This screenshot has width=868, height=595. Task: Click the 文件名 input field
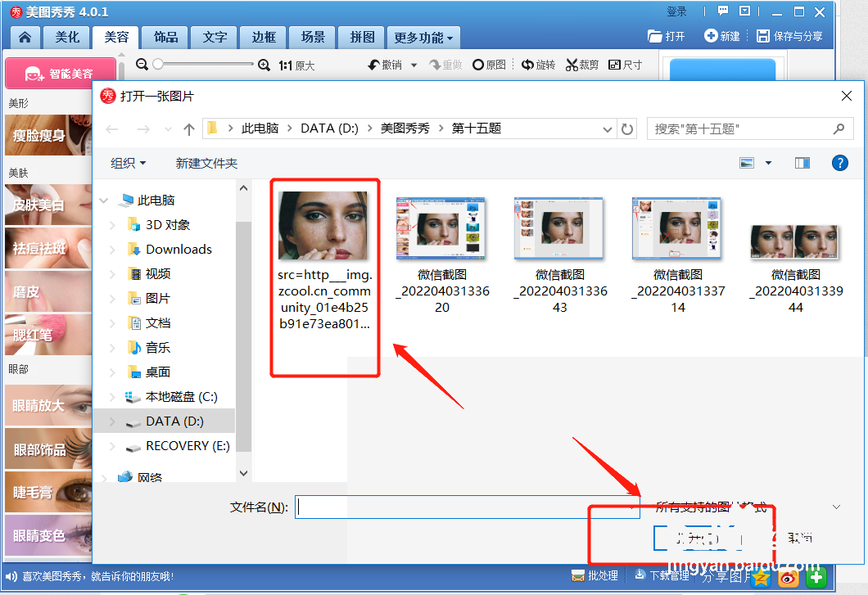pyautogui.click(x=468, y=507)
